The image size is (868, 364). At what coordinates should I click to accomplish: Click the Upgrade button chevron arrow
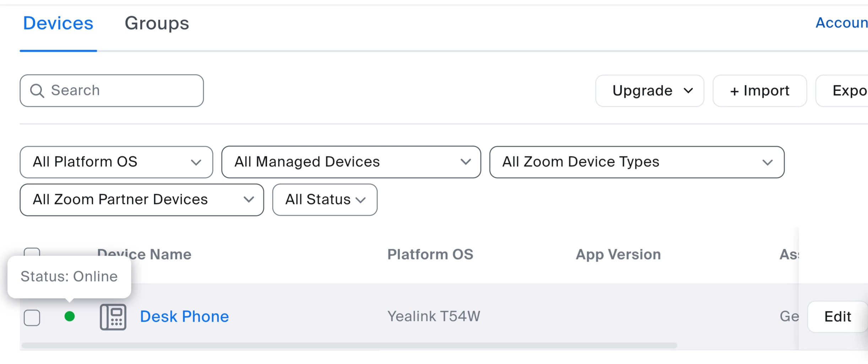(x=688, y=91)
